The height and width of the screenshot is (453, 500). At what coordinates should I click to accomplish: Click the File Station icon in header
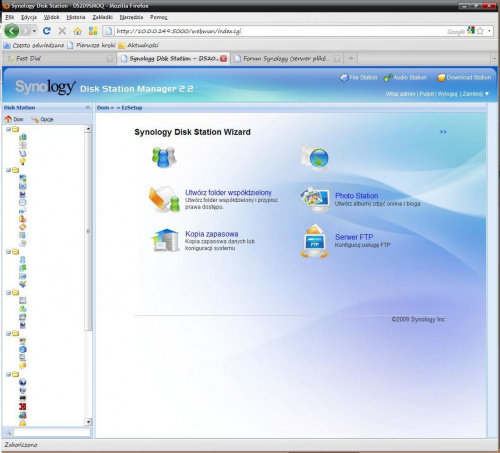point(344,77)
